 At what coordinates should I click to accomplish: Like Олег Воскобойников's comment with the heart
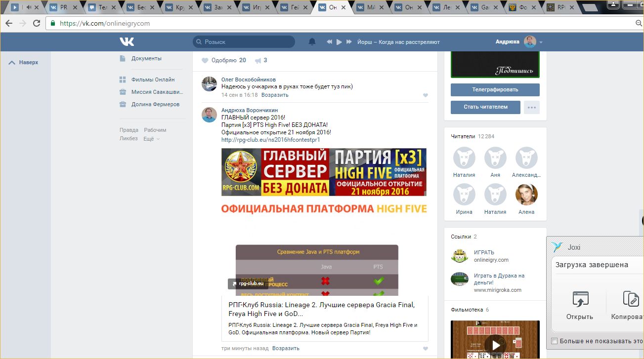click(x=426, y=95)
